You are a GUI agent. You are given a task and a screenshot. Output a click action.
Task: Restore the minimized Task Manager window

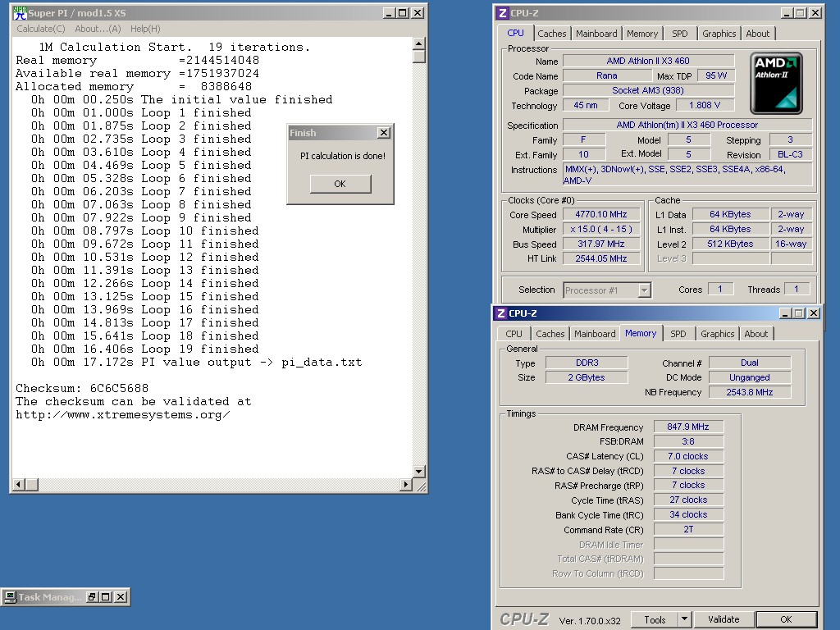(92, 597)
